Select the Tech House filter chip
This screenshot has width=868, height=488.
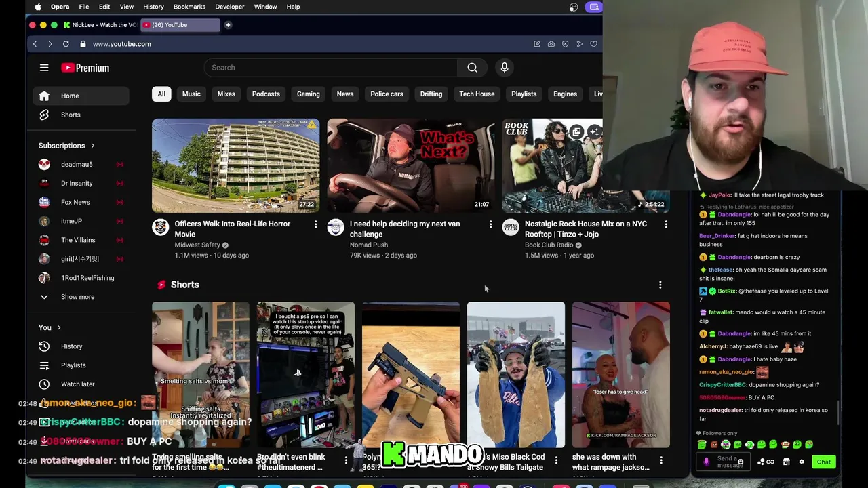click(477, 94)
